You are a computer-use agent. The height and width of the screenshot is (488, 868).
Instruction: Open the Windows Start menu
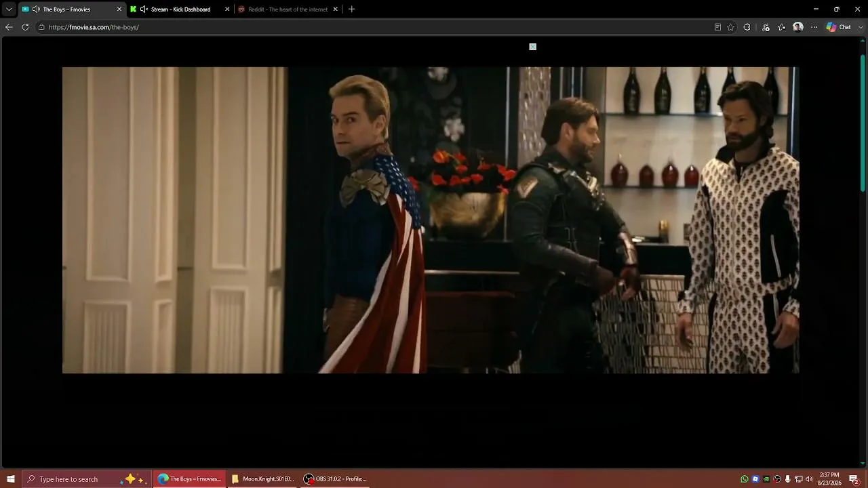coord(11,479)
